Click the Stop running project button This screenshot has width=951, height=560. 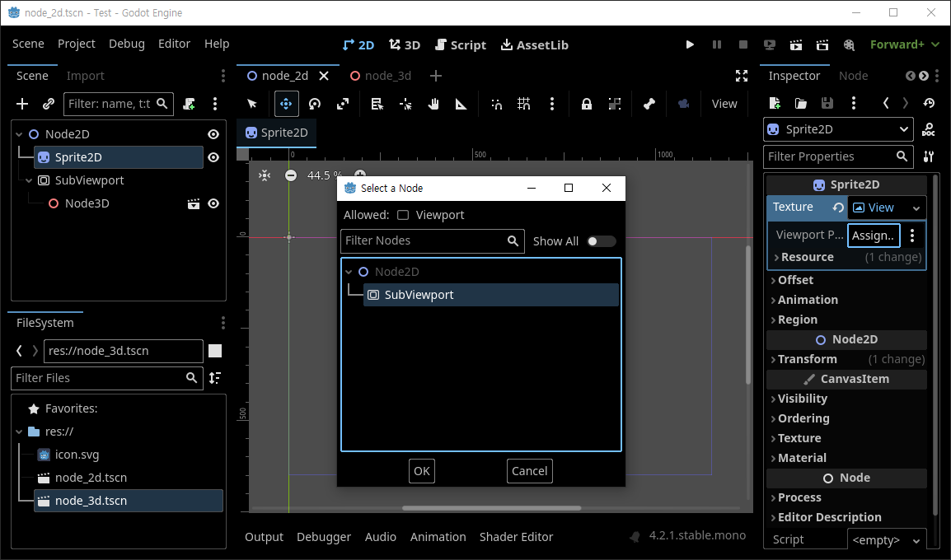[x=743, y=44]
